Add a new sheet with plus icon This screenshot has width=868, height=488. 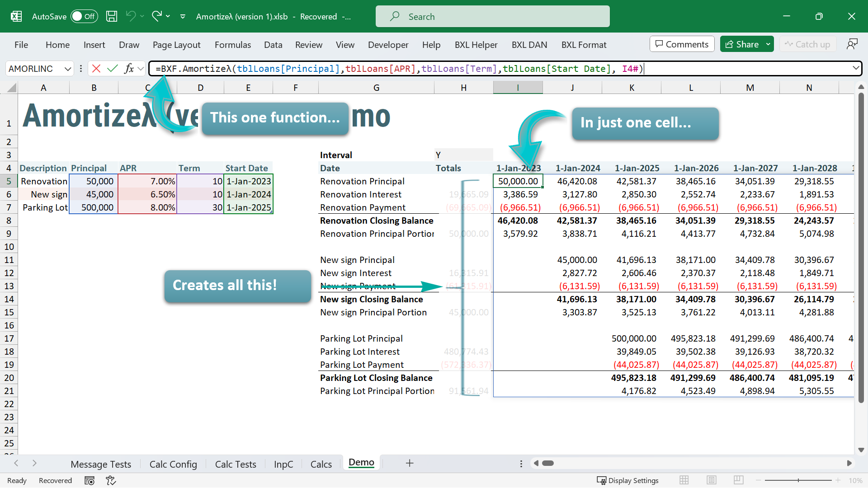[410, 464]
